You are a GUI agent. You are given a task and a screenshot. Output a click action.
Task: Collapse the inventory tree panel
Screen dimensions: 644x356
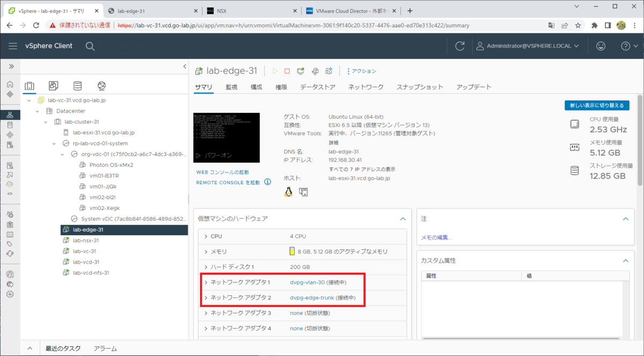coord(185,66)
